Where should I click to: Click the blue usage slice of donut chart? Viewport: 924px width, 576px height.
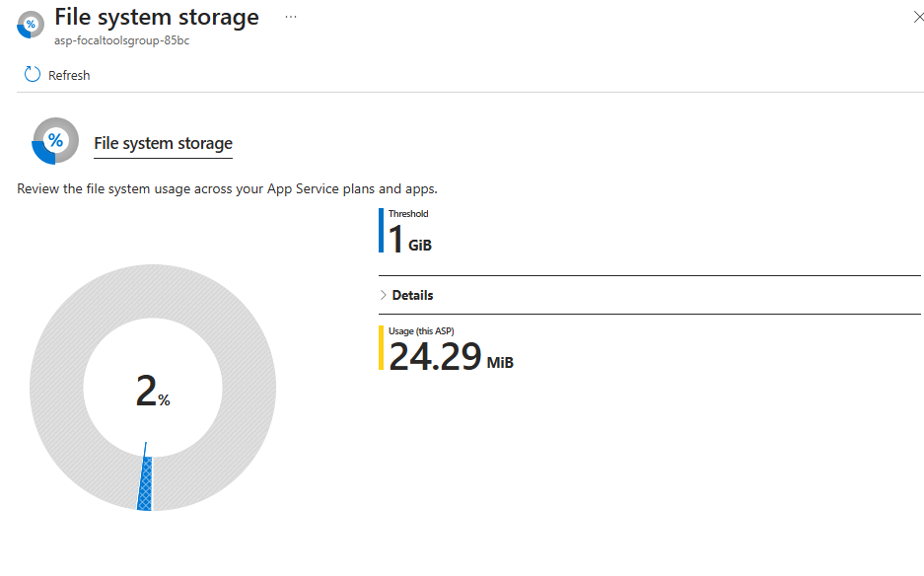(x=145, y=483)
